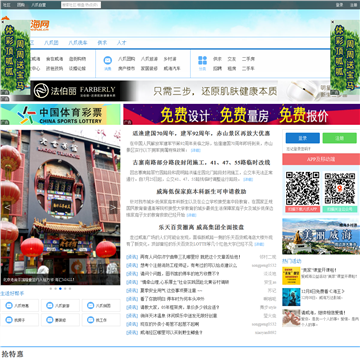Viewport: 360px width, 360px height.
Task: Click the search box in the top bar
Action: pyautogui.click(x=81, y=5)
